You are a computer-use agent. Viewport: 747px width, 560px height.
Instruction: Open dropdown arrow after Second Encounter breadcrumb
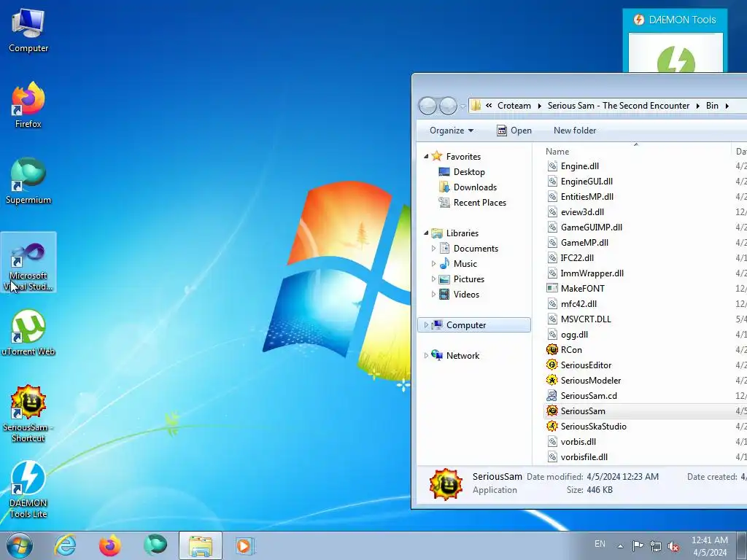(697, 106)
